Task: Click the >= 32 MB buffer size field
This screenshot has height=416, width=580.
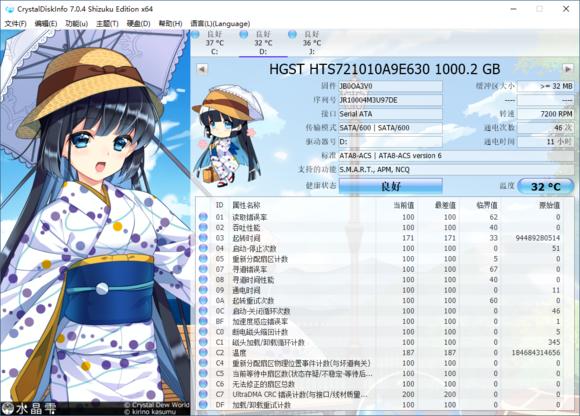Action: 546,86
